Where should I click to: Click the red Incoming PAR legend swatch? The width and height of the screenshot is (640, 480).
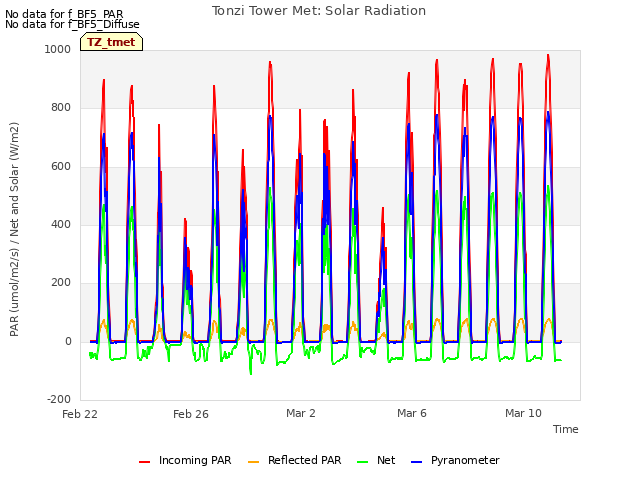click(144, 462)
